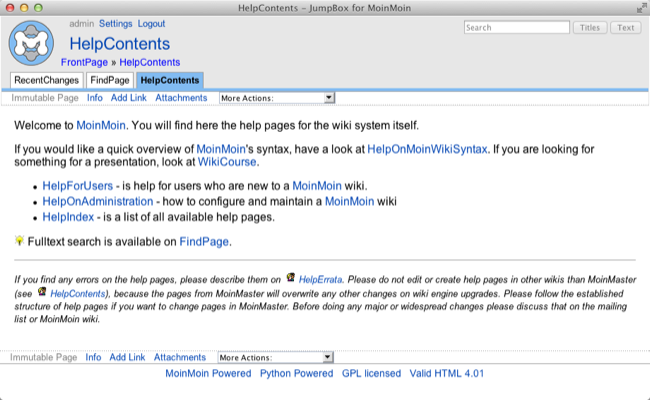
Task: Open bottom More Actions dropdown
Action: (275, 357)
